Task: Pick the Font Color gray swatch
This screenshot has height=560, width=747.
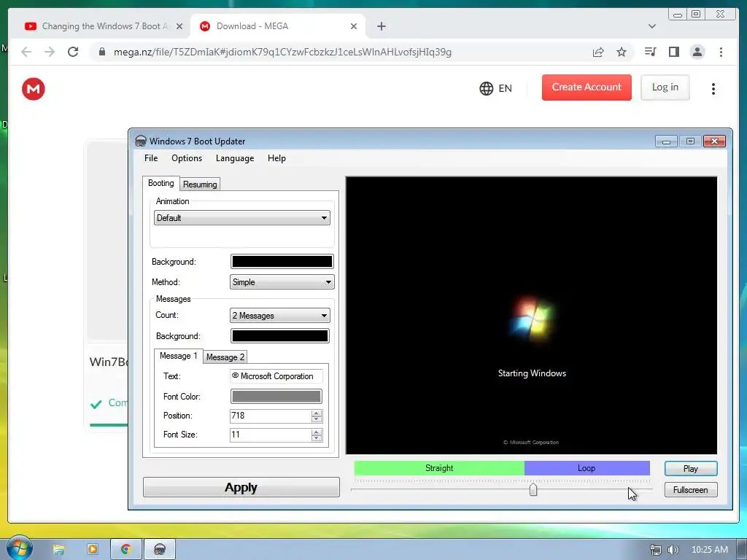Action: 276,396
